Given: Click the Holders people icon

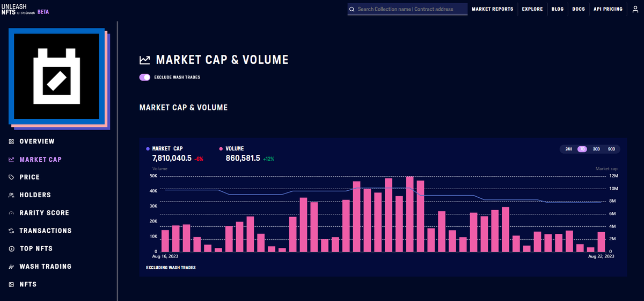Looking at the screenshot, I should click(11, 195).
